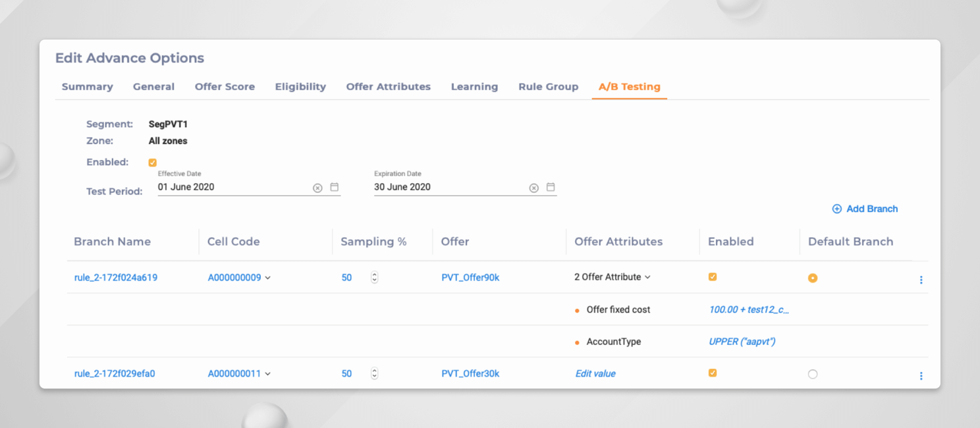The width and height of the screenshot is (980, 428).
Task: Open branch rule_2-172f029efa0 link
Action: click(x=115, y=374)
